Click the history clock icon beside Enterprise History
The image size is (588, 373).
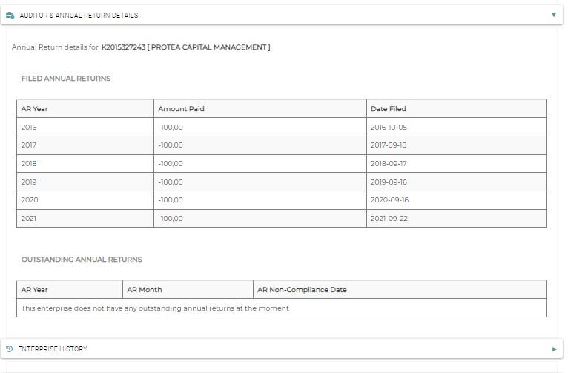pyautogui.click(x=10, y=349)
